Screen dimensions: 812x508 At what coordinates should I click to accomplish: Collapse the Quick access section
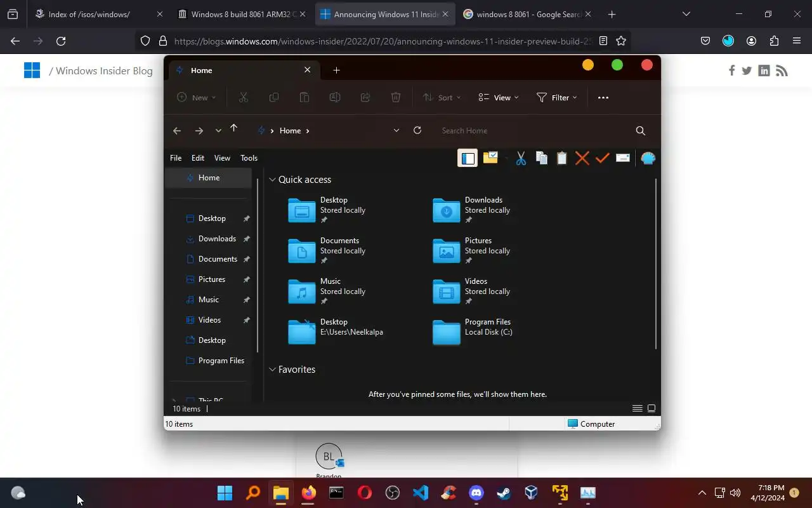[273, 180]
